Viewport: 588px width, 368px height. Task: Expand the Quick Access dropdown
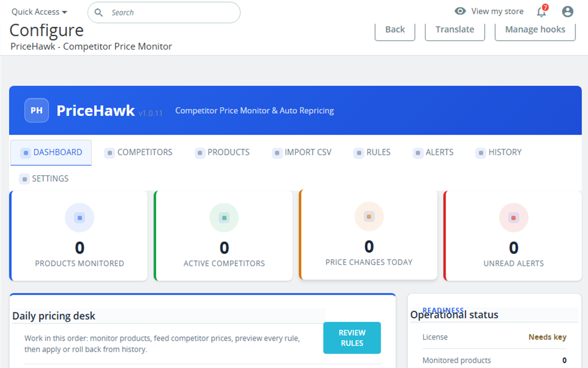click(x=40, y=12)
